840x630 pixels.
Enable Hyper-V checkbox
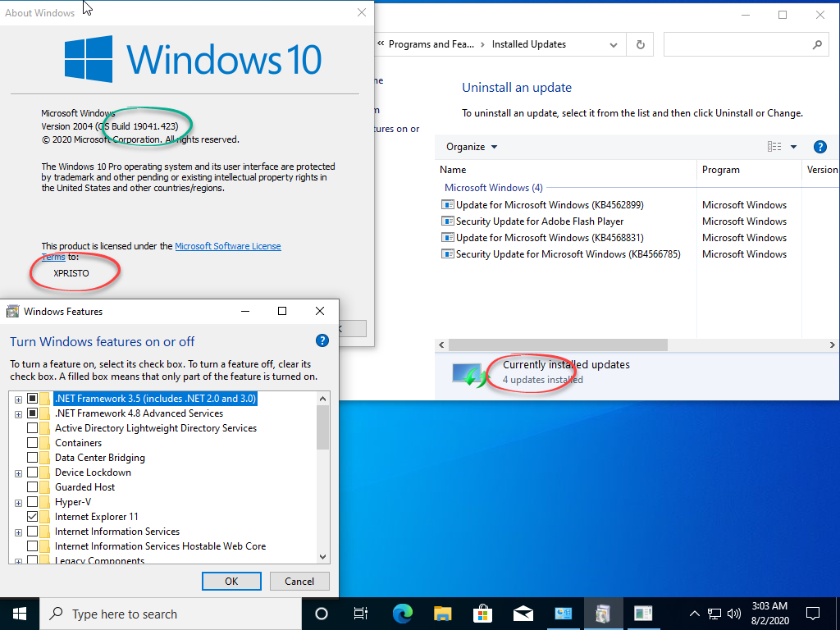32,502
